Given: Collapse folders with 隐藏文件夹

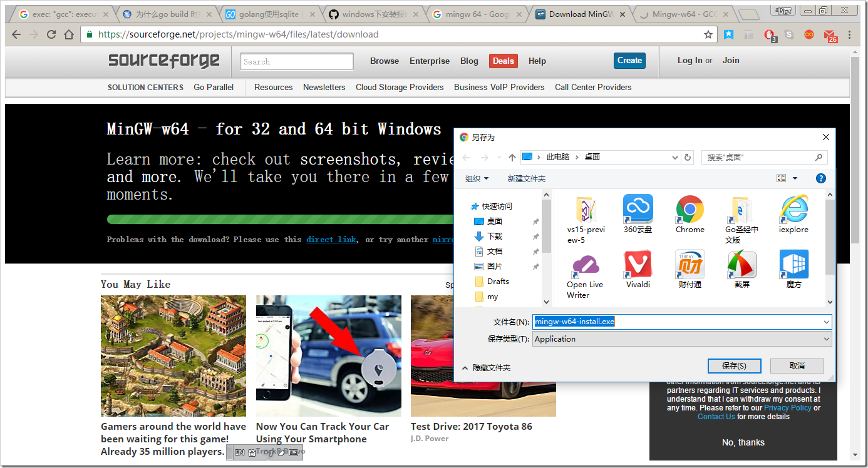Looking at the screenshot, I should tap(486, 368).
